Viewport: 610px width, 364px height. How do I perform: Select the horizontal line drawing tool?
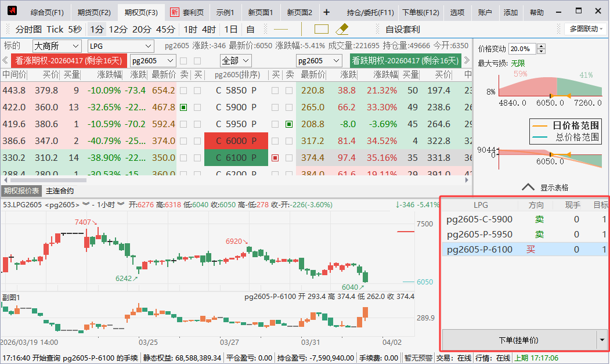(281, 29)
